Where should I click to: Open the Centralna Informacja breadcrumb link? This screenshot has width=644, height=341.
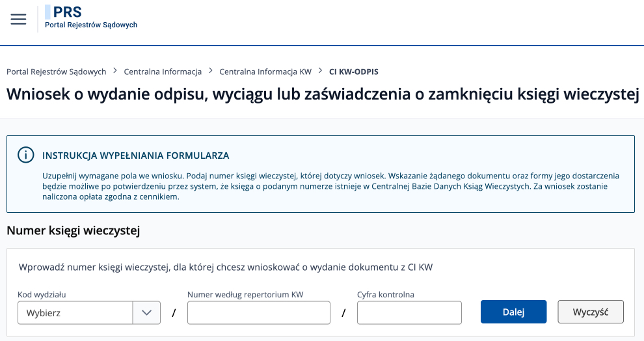[163, 72]
